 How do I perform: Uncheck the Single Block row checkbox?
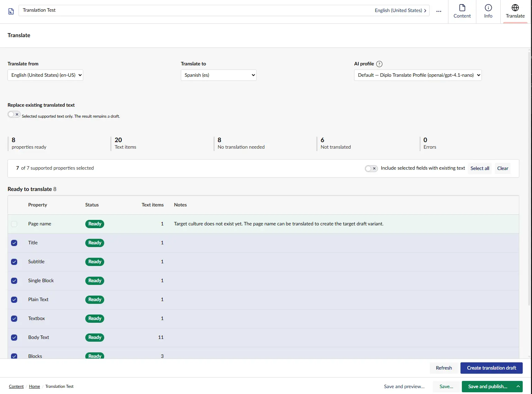pyautogui.click(x=14, y=281)
